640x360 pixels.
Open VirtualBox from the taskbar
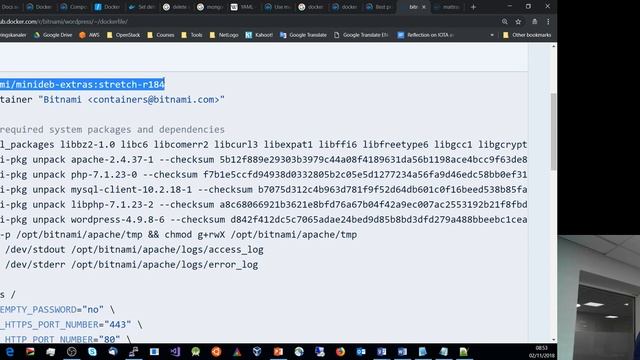[x=257, y=351]
